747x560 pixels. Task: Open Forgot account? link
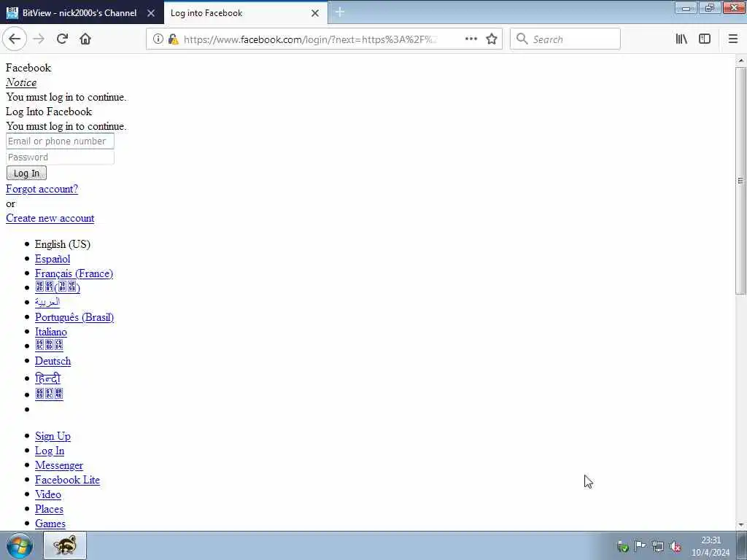click(42, 189)
